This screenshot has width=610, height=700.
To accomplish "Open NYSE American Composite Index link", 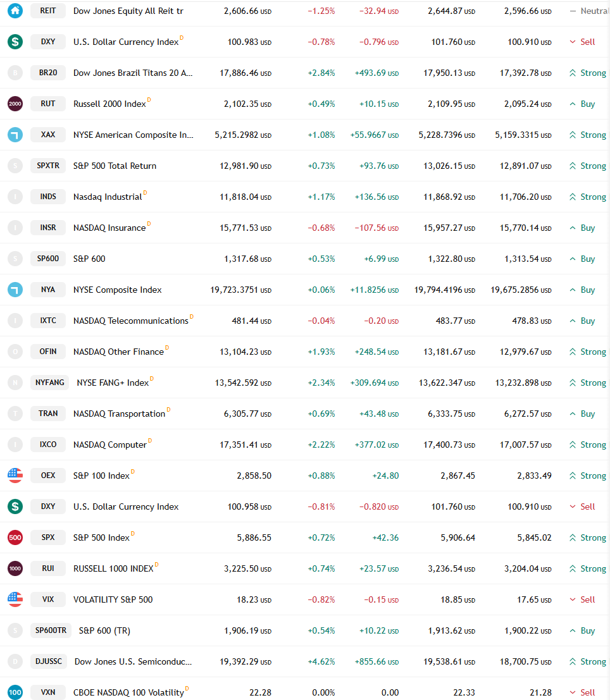I will tap(133, 135).
